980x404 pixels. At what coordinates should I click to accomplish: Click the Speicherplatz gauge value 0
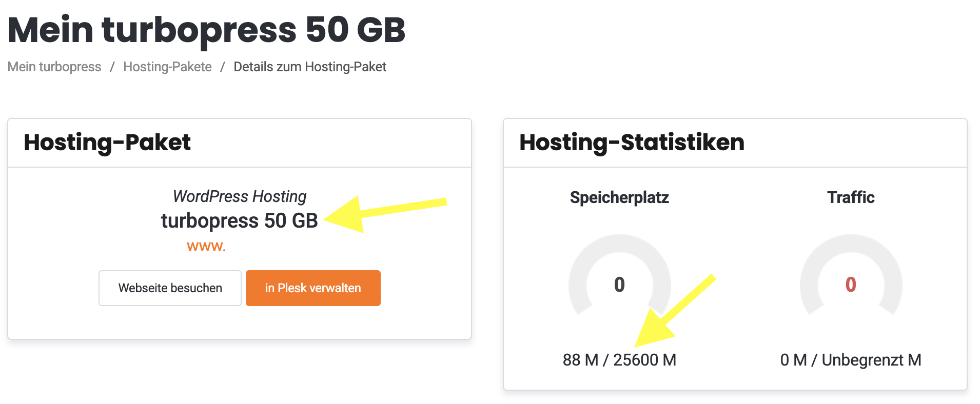pos(619,285)
